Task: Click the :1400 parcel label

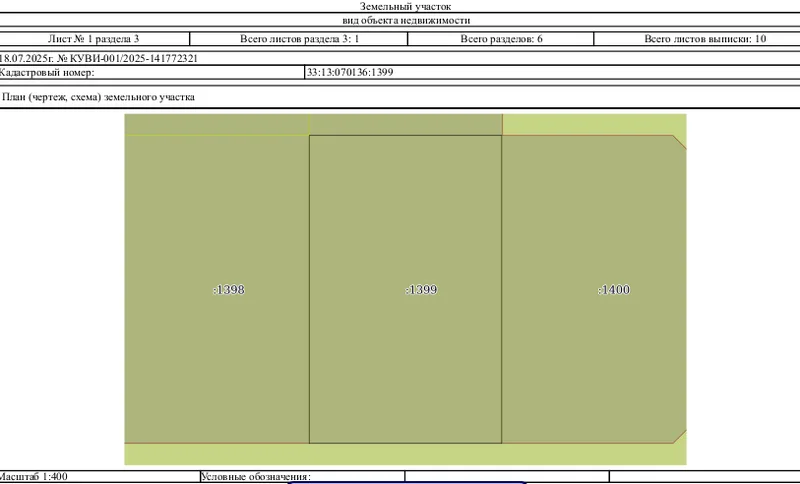Action: (614, 290)
